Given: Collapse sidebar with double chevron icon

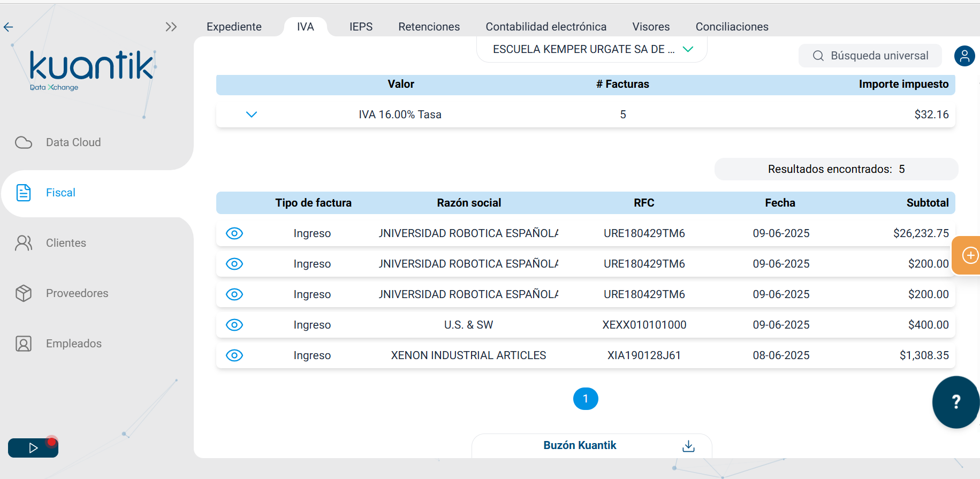Looking at the screenshot, I should tap(171, 27).
